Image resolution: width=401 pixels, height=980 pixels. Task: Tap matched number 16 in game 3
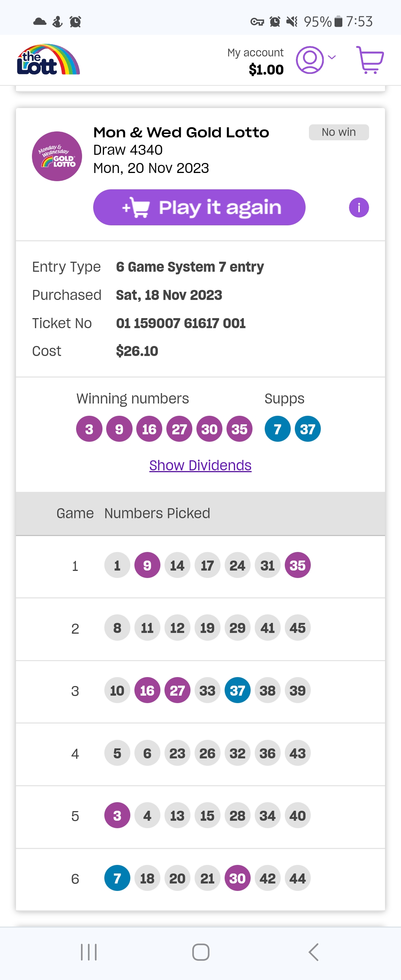[x=147, y=690]
